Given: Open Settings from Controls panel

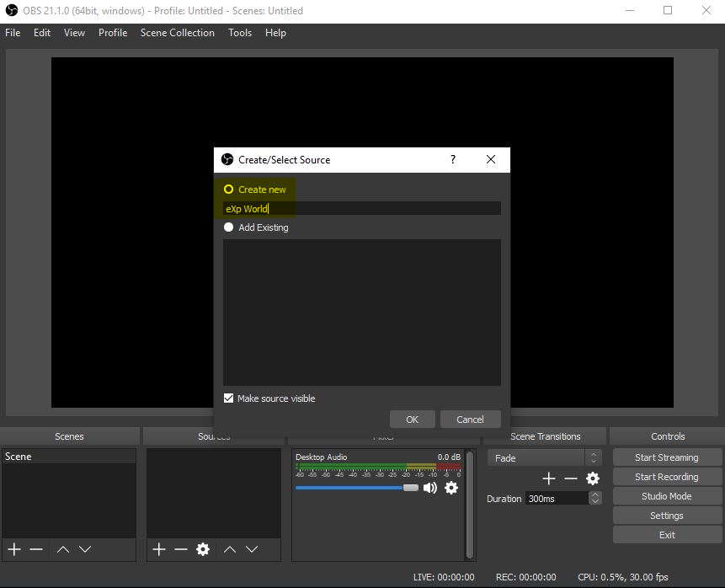Looking at the screenshot, I should tap(667, 516).
